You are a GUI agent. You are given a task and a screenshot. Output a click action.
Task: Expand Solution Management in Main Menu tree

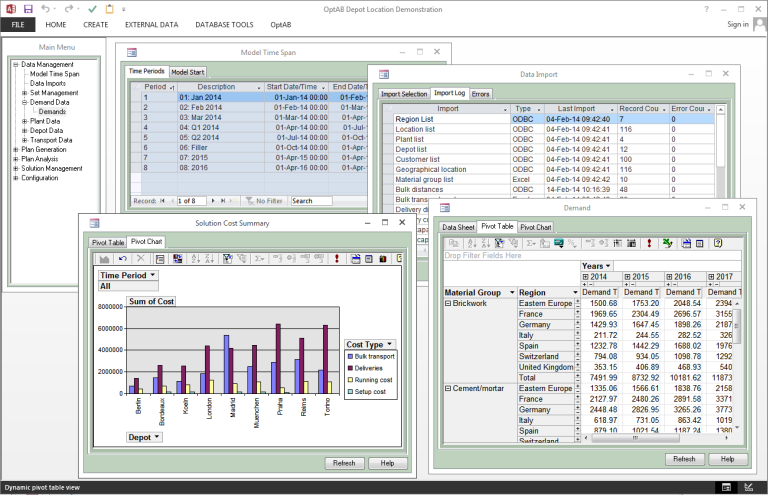point(16,168)
